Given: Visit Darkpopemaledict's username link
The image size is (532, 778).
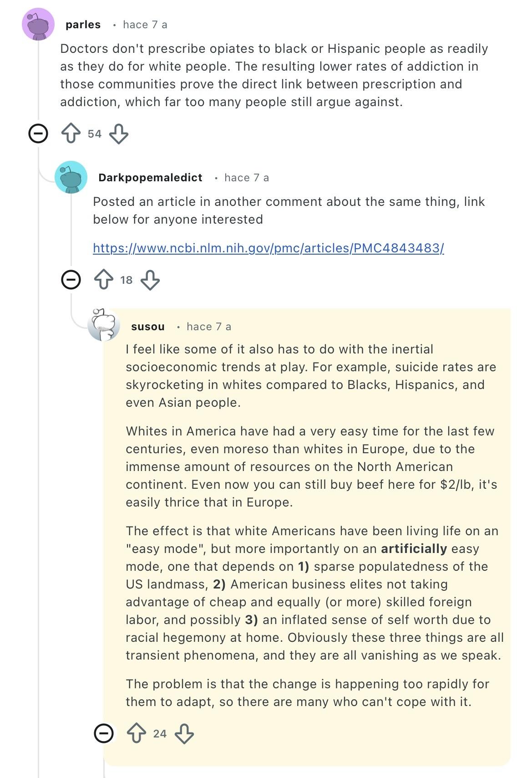Looking at the screenshot, I should point(150,178).
